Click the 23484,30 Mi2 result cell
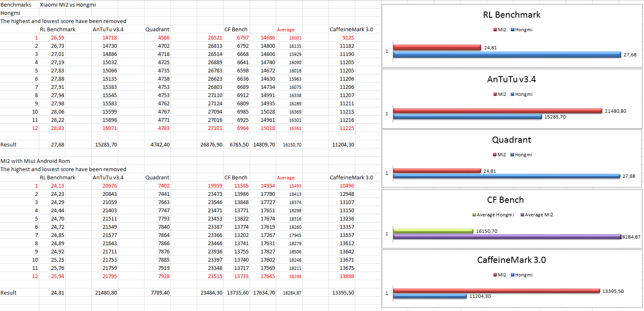 pyautogui.click(x=211, y=292)
